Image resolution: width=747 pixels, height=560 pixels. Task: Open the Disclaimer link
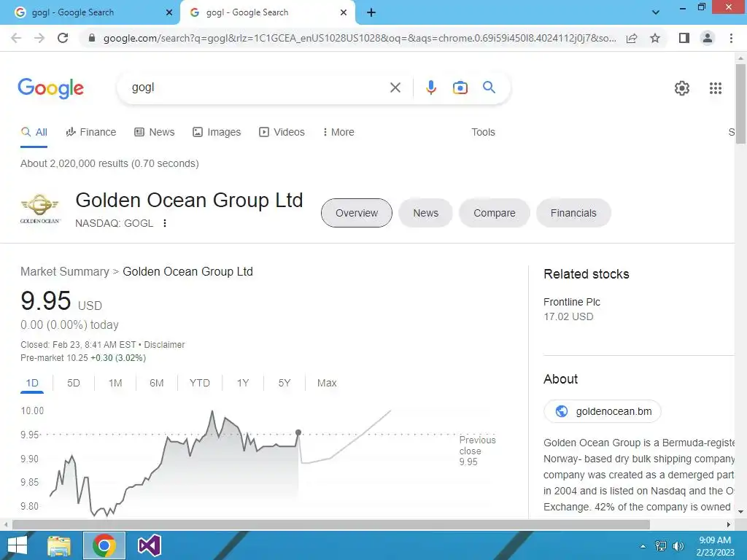tap(164, 345)
